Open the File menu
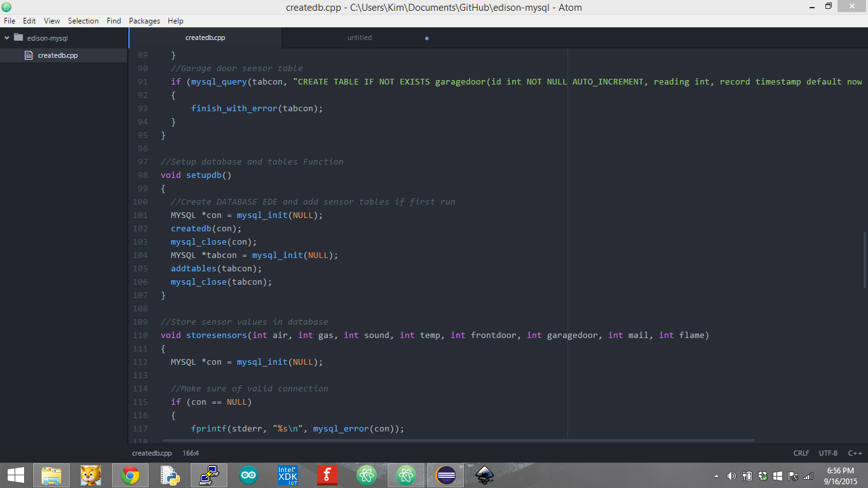This screenshot has height=488, width=868. click(x=10, y=21)
